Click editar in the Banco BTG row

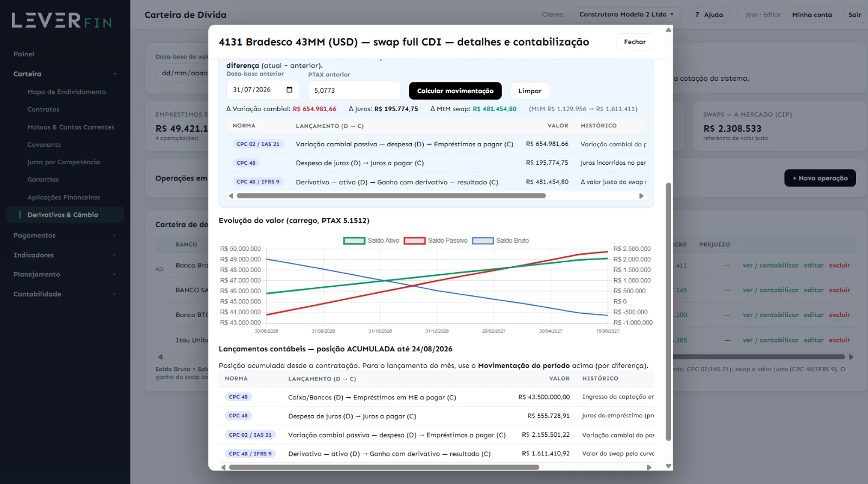(813, 315)
